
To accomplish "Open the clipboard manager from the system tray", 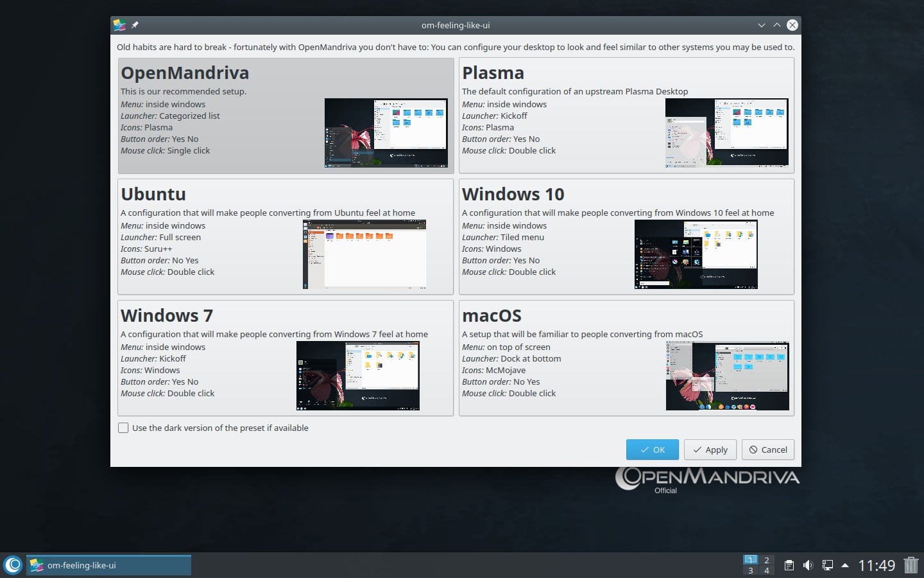I will pos(791,565).
